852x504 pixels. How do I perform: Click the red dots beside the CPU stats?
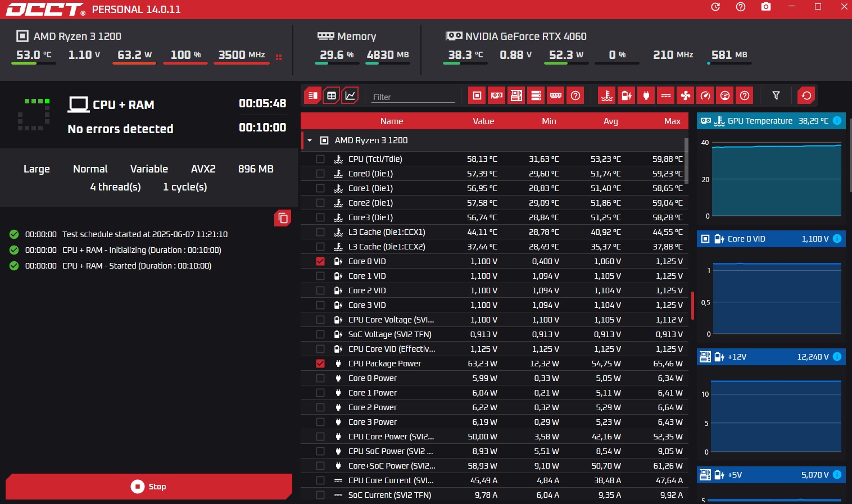point(279,57)
